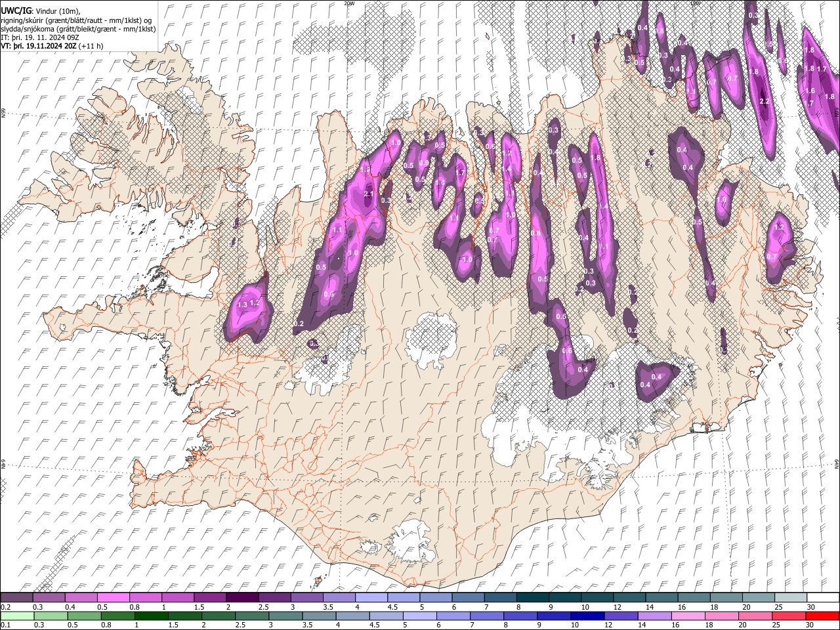Click the lower-row violet swatch starting at 12
This screenshot has width=840, height=630.
[x=620, y=616]
